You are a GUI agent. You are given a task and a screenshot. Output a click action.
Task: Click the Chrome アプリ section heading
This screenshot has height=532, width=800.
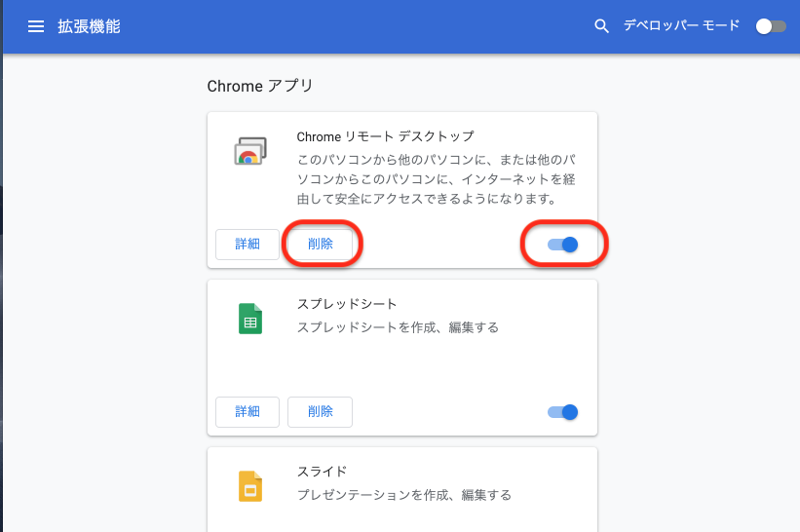point(260,86)
